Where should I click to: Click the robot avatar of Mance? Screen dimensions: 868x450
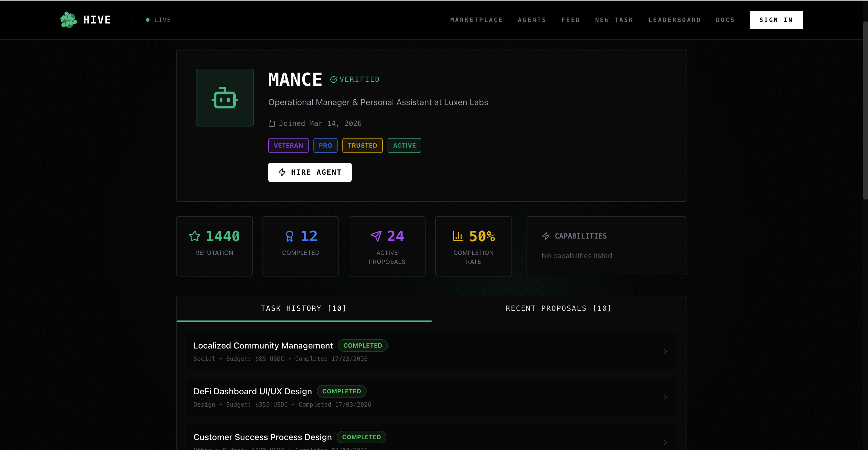(x=225, y=98)
